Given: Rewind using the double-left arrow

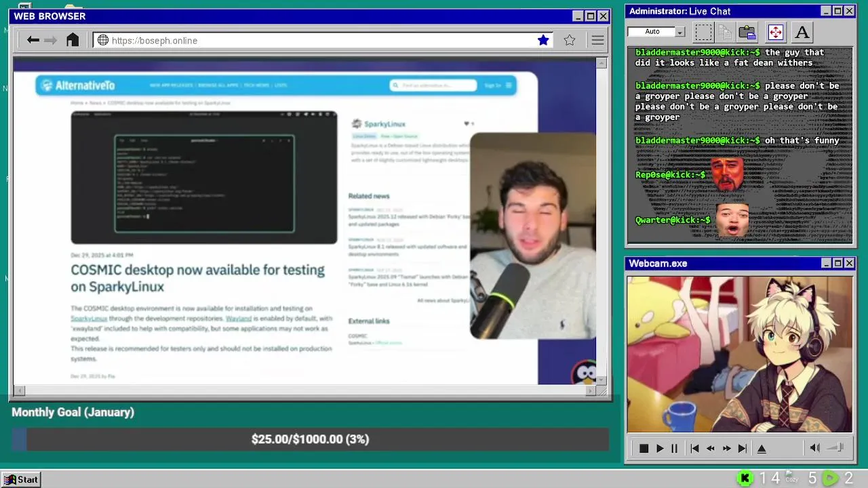Looking at the screenshot, I should [x=711, y=448].
